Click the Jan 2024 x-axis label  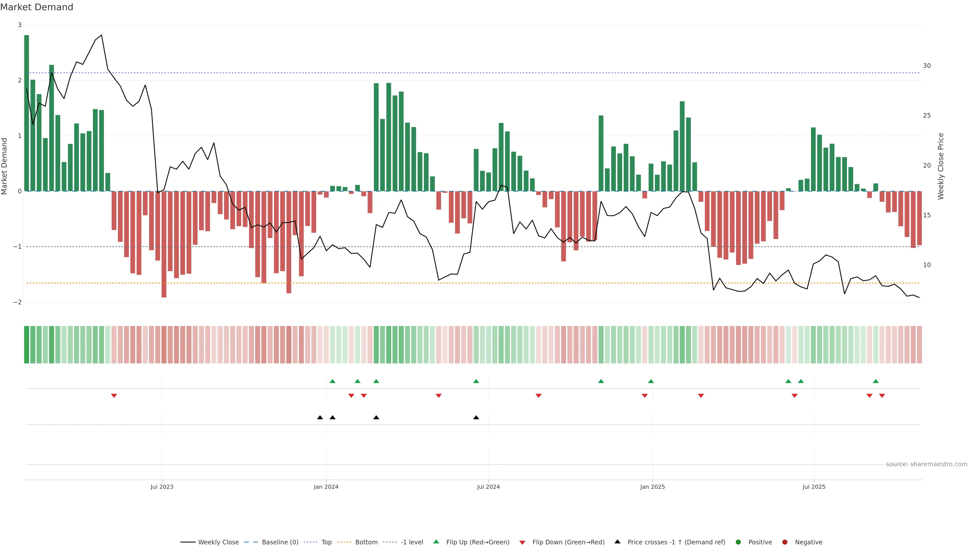[326, 487]
